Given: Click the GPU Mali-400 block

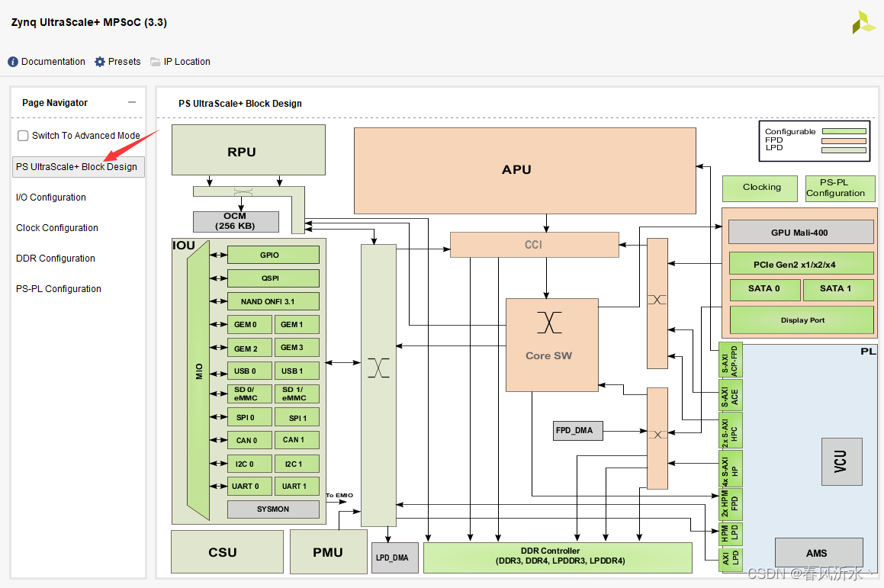Looking at the screenshot, I should point(800,232).
